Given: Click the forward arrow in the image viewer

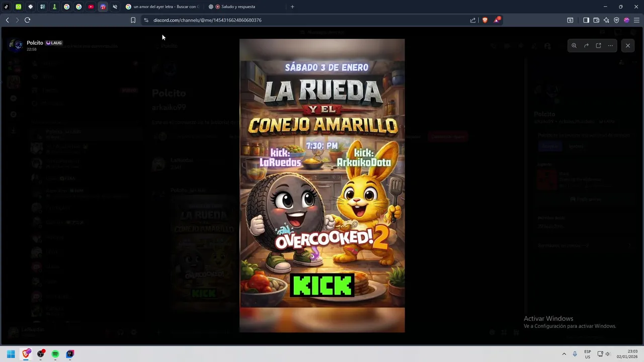Looking at the screenshot, I should [x=586, y=46].
